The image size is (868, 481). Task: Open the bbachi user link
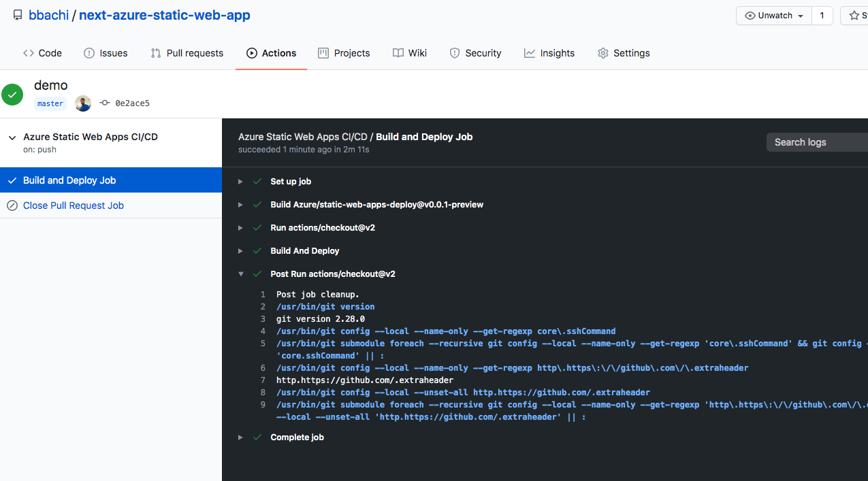pos(48,15)
